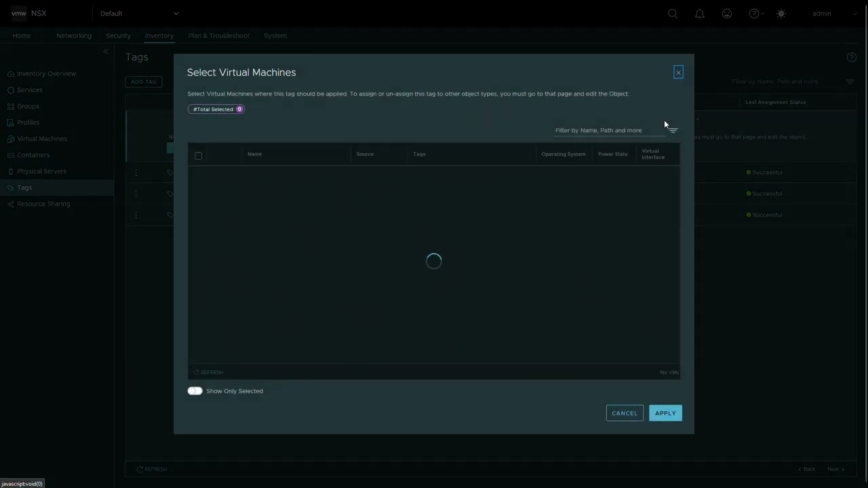Enable Show Only Selected
Screen dimensions: 868x488
[x=195, y=390]
